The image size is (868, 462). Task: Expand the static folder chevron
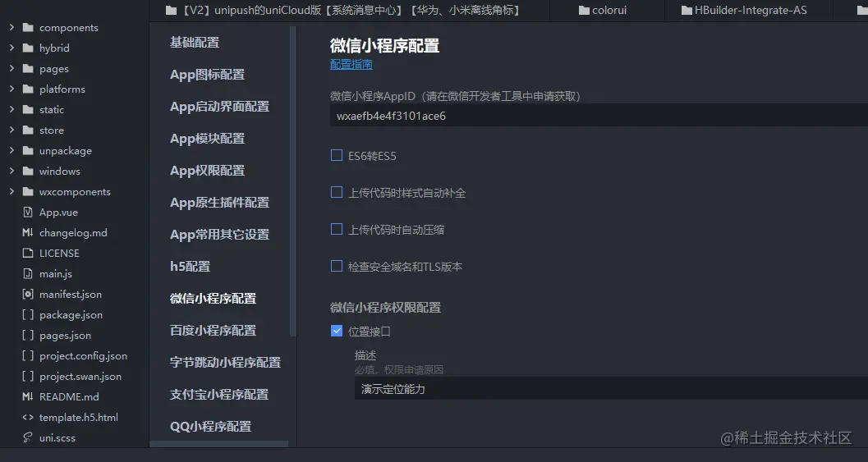[11, 109]
